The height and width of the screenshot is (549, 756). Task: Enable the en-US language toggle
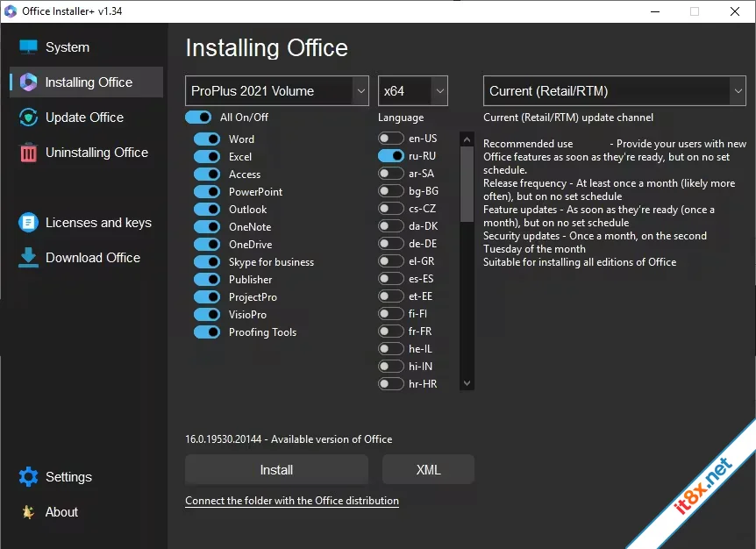point(391,139)
